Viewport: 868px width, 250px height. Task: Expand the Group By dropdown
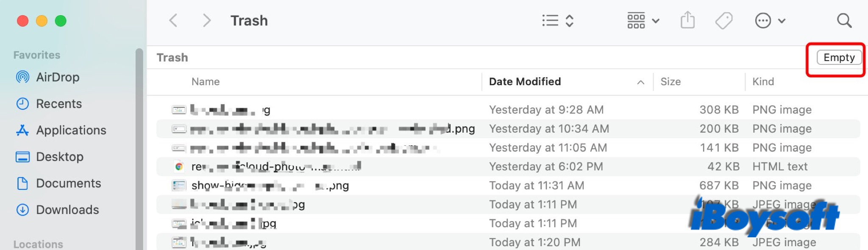coord(643,21)
